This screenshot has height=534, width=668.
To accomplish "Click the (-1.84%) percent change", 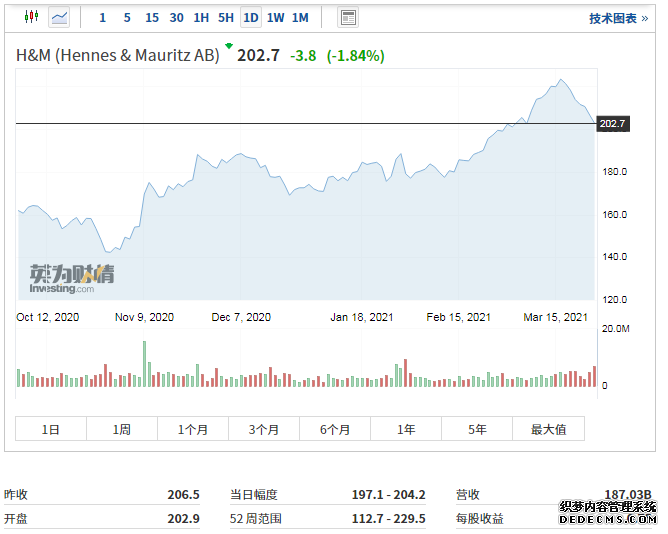I will coord(356,56).
